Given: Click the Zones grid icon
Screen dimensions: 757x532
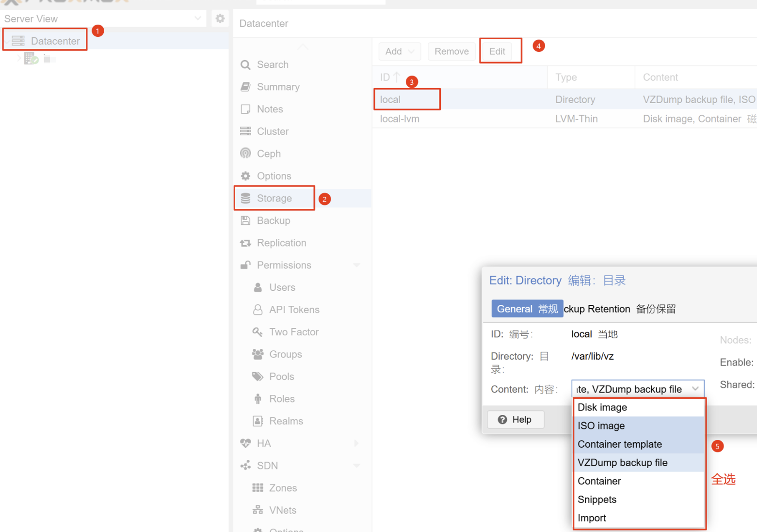Looking at the screenshot, I should (x=258, y=488).
